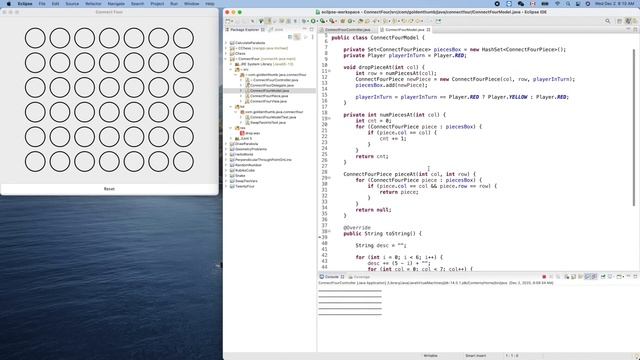Select ConnectFourDelegate.java in Package Explorer
This screenshot has height=360, width=640.
(271, 85)
